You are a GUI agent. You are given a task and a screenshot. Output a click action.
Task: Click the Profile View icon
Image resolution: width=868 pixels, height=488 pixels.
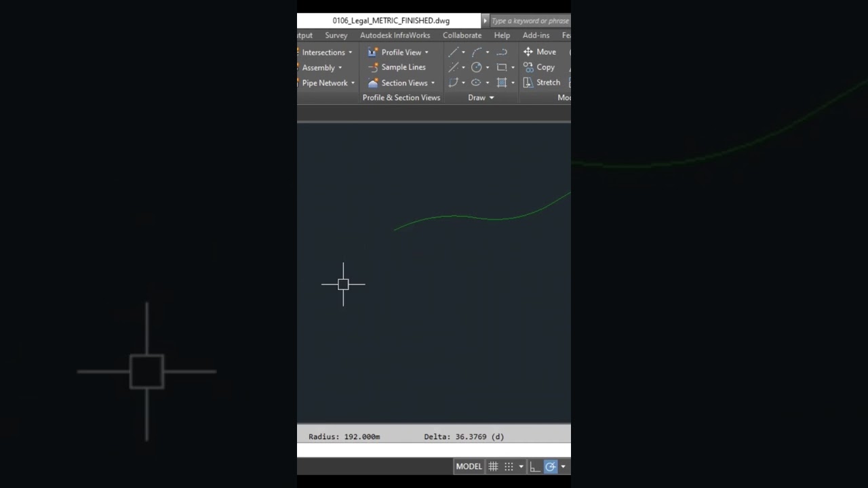(373, 52)
